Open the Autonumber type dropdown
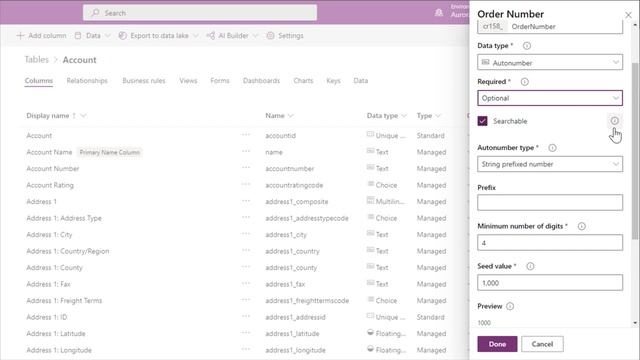The image size is (640, 360). (x=550, y=164)
